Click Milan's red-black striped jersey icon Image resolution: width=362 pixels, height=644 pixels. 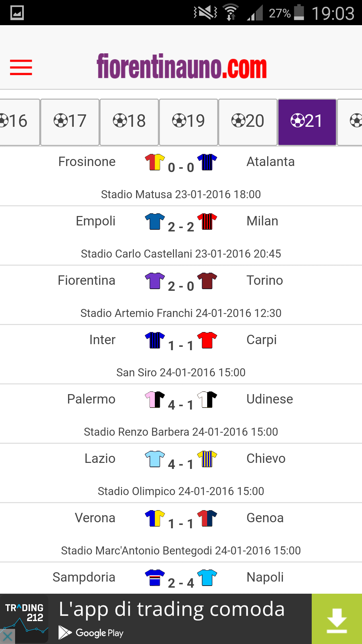[207, 221]
